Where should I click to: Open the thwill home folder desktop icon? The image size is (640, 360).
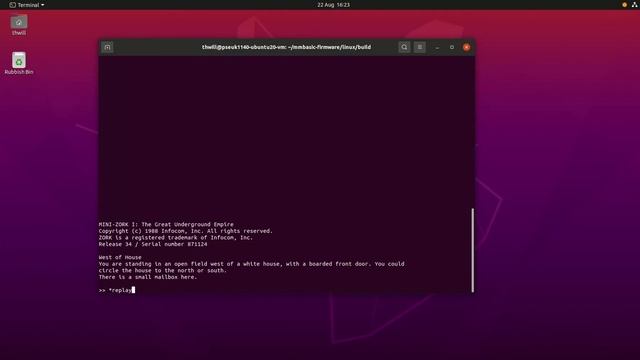[19, 25]
